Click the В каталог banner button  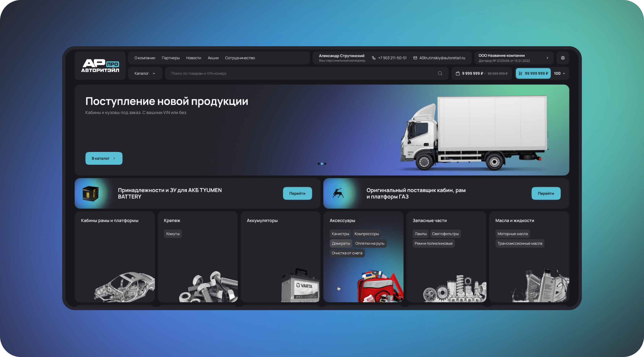click(104, 158)
